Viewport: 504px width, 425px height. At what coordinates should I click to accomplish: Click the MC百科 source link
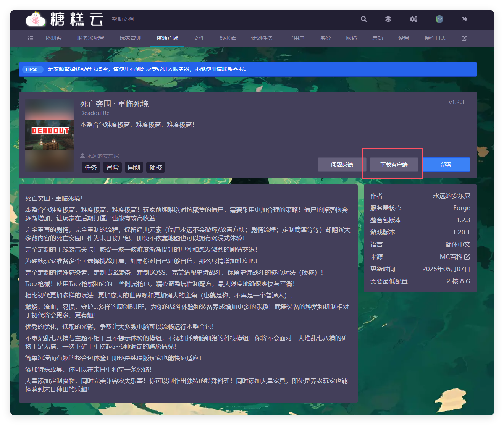coord(455,257)
